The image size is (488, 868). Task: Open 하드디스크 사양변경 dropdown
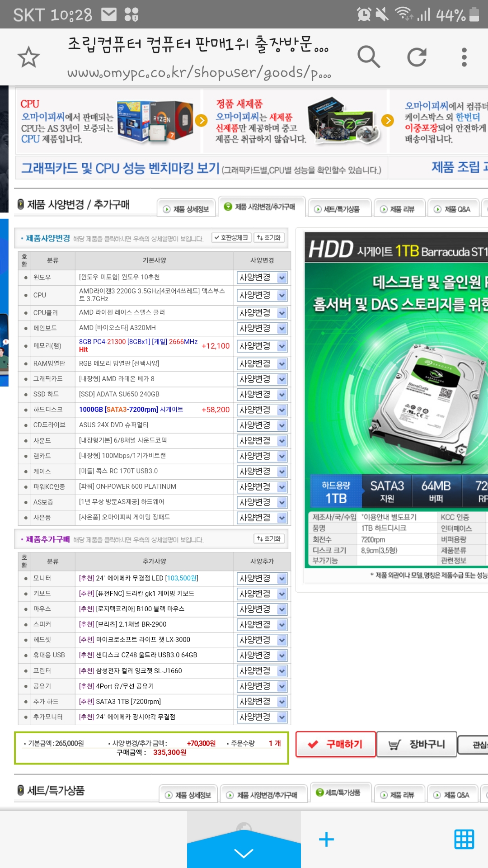263,410
